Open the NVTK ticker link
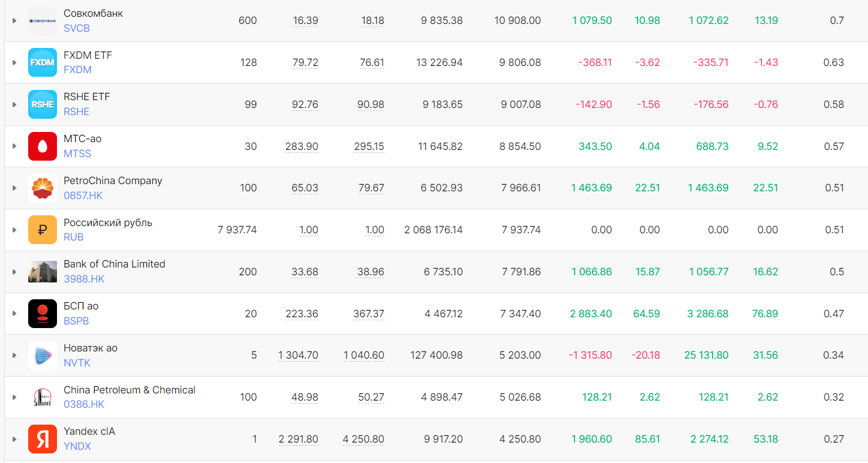868x463 pixels. pos(77,363)
